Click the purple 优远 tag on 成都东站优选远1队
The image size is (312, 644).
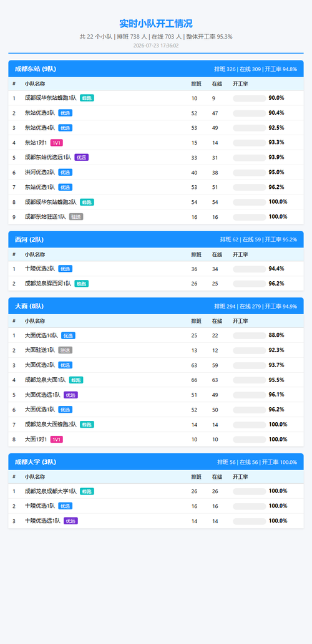click(x=81, y=157)
